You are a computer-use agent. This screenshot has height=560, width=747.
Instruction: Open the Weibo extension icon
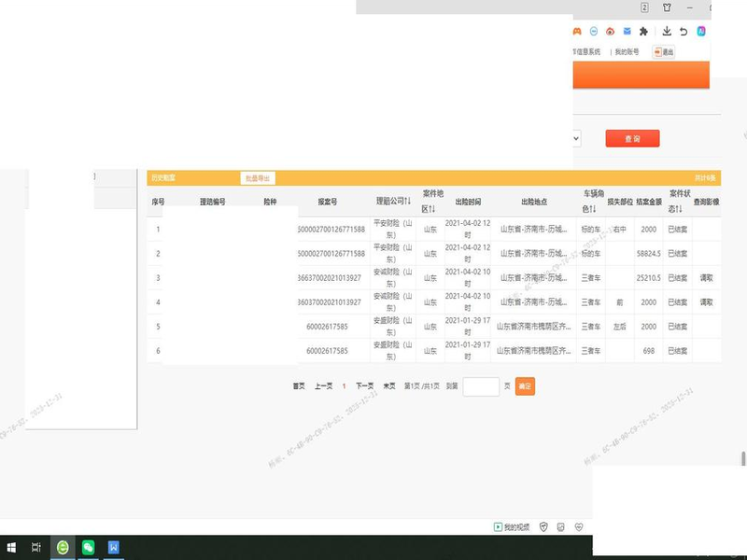click(x=610, y=31)
